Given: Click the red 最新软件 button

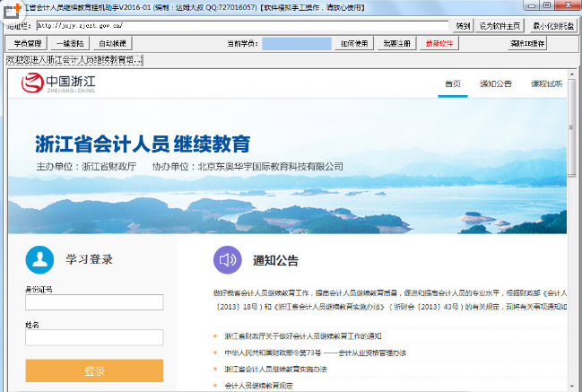Looking at the screenshot, I should click(439, 43).
